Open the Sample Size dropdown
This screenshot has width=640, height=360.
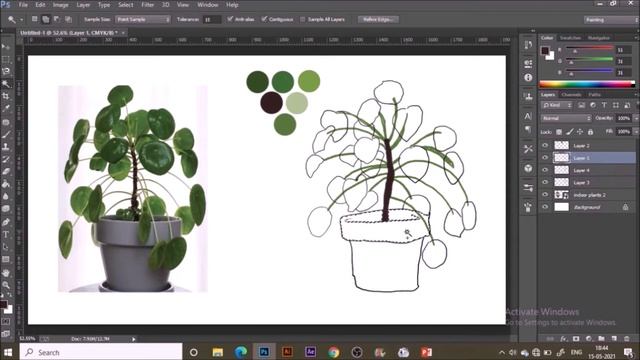click(143, 19)
